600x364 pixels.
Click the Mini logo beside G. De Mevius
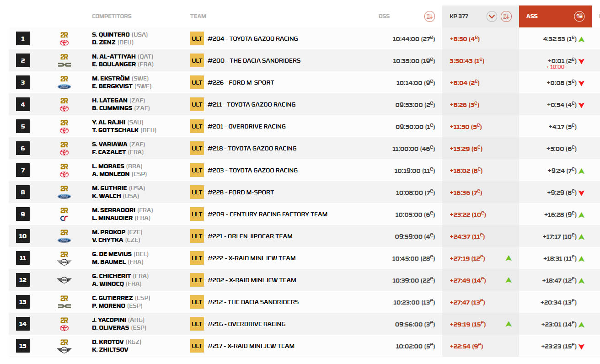pyautogui.click(x=64, y=262)
